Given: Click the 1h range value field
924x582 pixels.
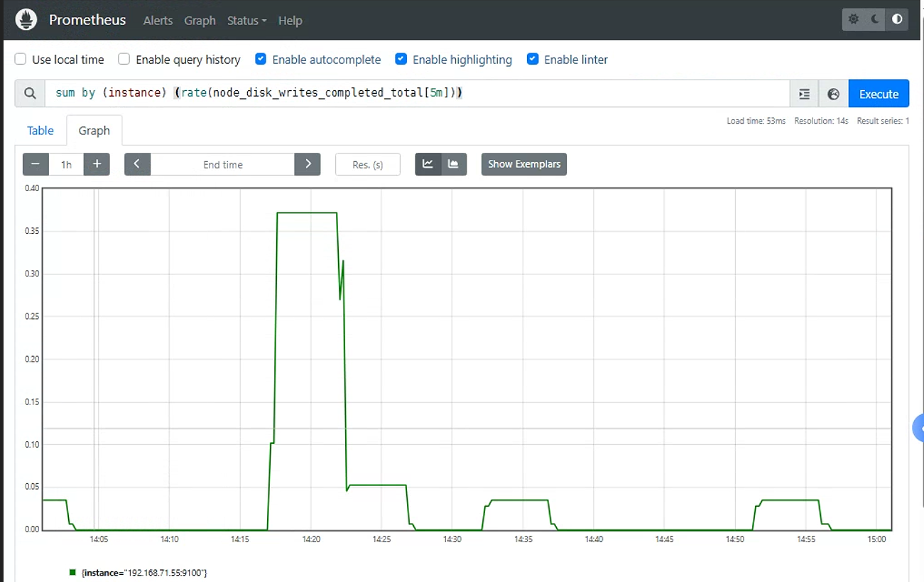Looking at the screenshot, I should 66,164.
